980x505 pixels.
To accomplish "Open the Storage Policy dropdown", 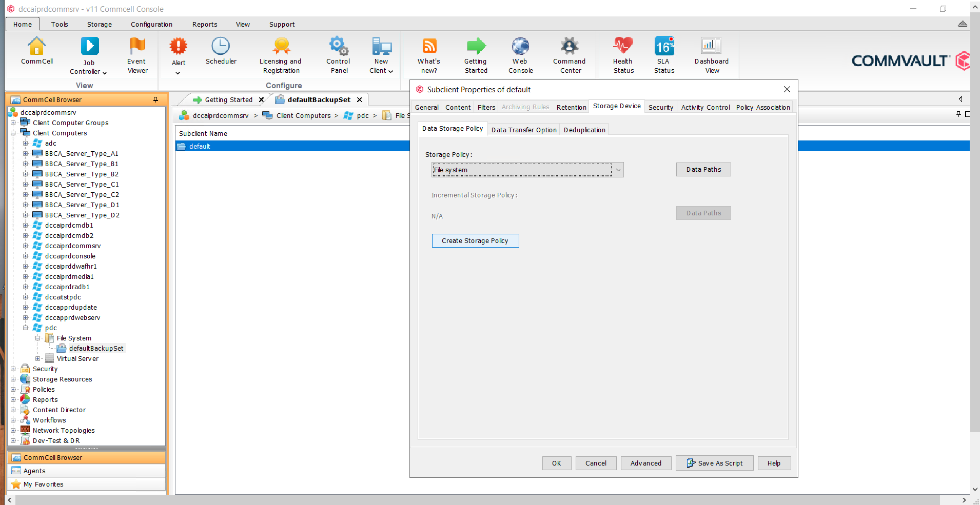I will [618, 170].
